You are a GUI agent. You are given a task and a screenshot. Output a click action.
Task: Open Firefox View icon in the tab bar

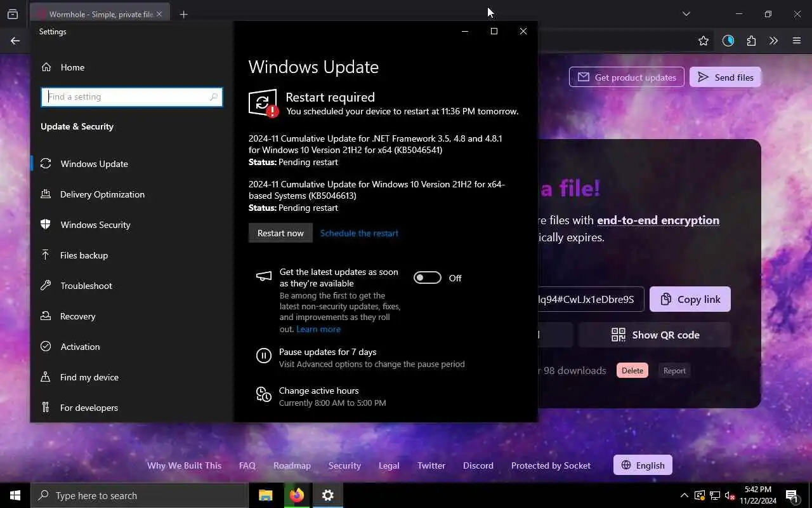pyautogui.click(x=13, y=14)
